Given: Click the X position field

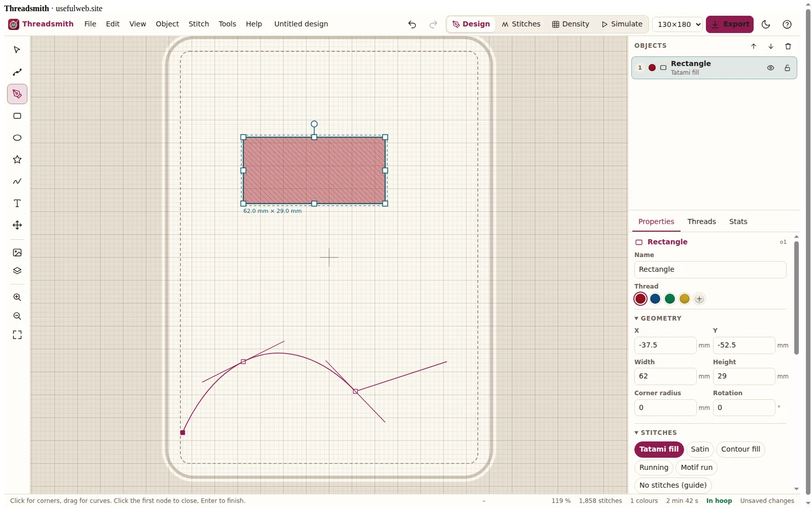Looking at the screenshot, I should pyautogui.click(x=665, y=345).
